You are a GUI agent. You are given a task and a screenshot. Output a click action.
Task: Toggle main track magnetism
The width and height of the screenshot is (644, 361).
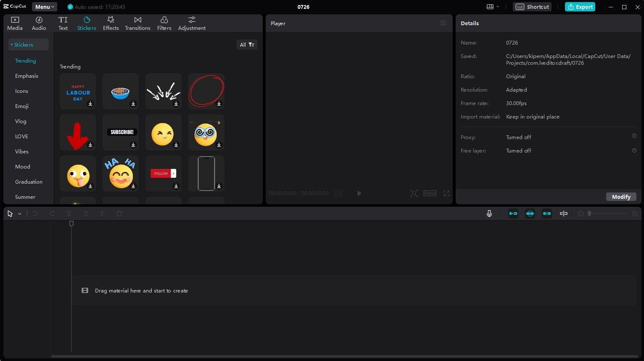513,213
